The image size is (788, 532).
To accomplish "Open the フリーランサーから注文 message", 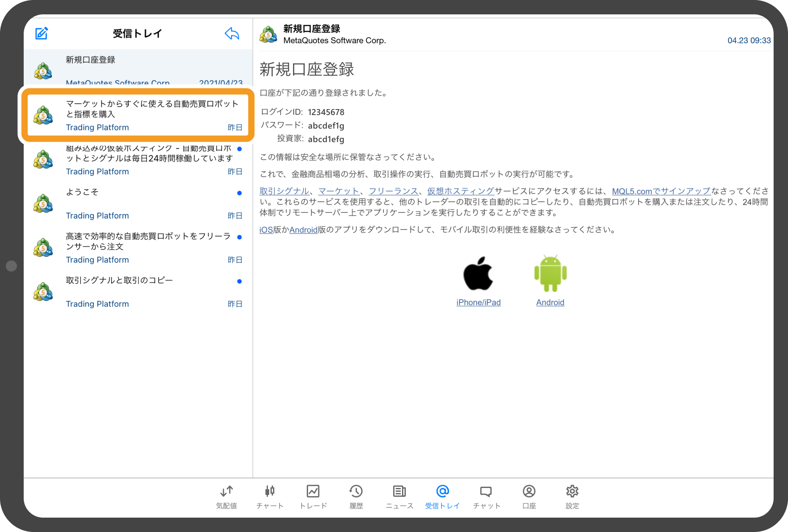I will (138, 248).
